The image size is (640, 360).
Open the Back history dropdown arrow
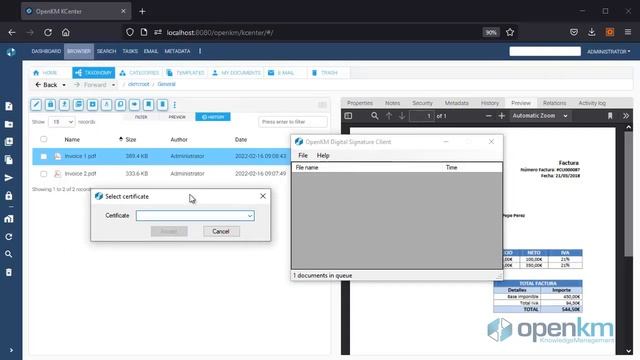tap(64, 85)
